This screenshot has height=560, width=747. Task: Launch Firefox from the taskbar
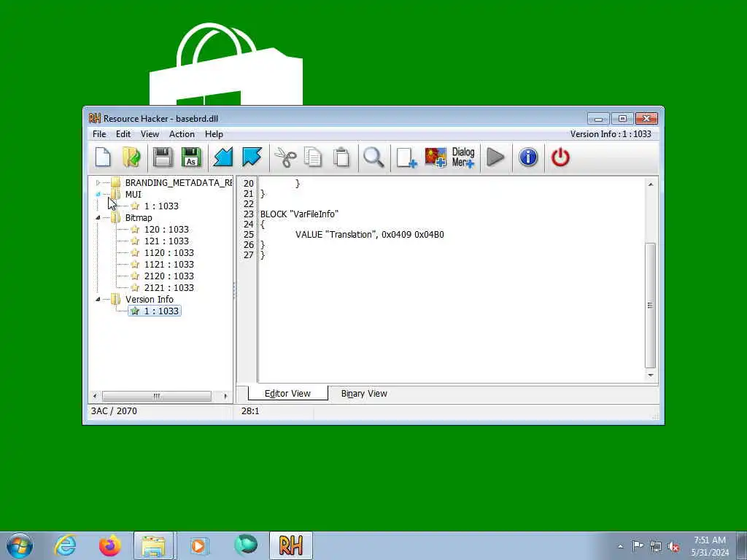click(109, 545)
